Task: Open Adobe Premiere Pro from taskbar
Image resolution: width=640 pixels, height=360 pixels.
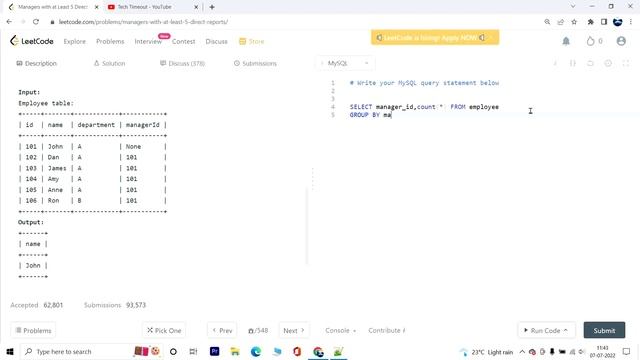Action: pos(214,351)
